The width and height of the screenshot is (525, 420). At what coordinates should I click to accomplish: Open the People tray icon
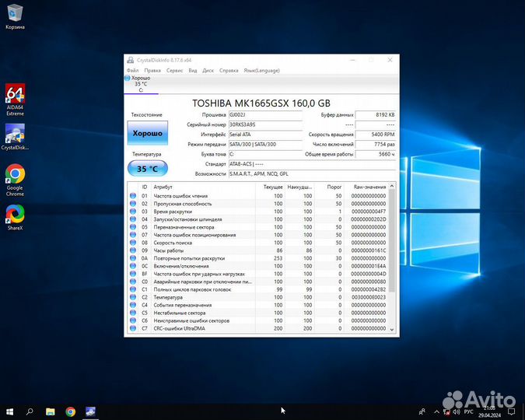[422, 411]
